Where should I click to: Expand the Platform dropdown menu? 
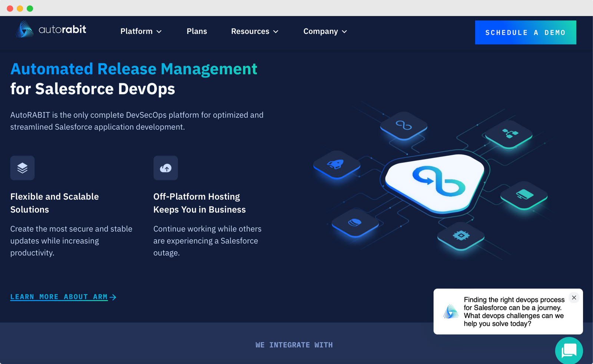(x=140, y=32)
